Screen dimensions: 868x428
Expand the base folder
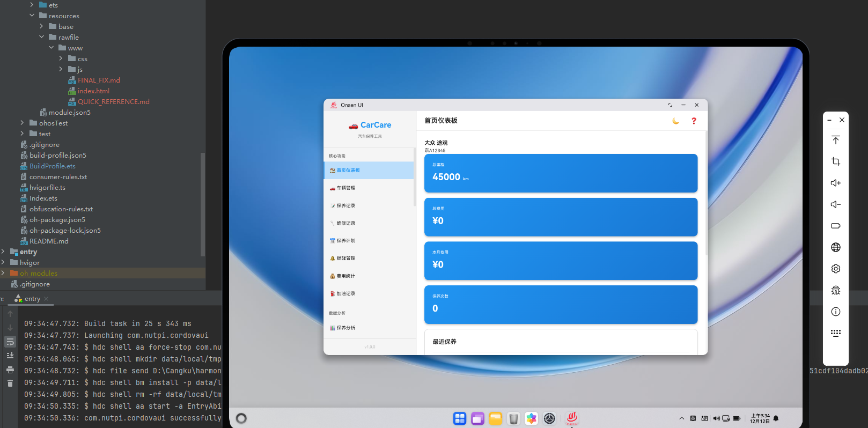42,26
